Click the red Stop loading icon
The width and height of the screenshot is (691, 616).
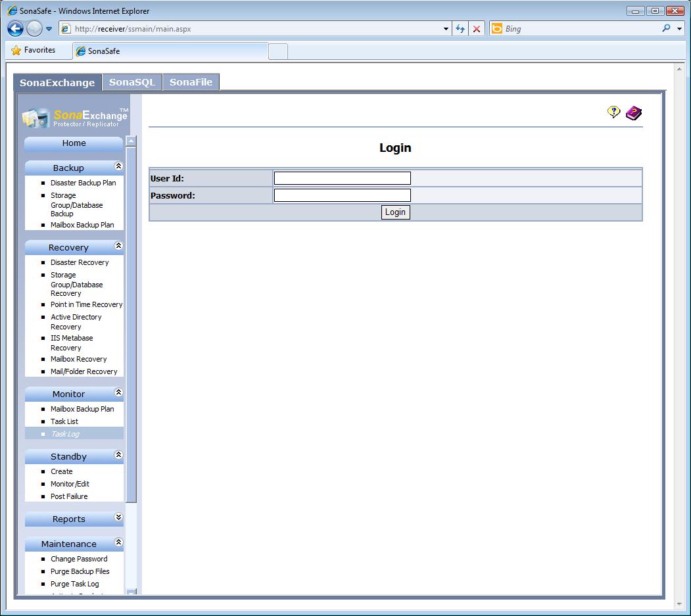[x=477, y=29]
